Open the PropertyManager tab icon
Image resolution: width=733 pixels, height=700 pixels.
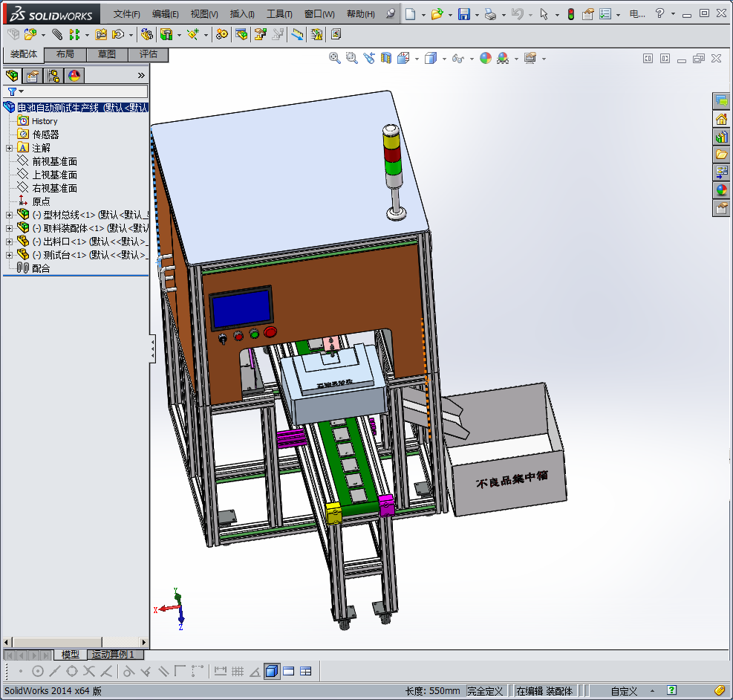[x=33, y=75]
